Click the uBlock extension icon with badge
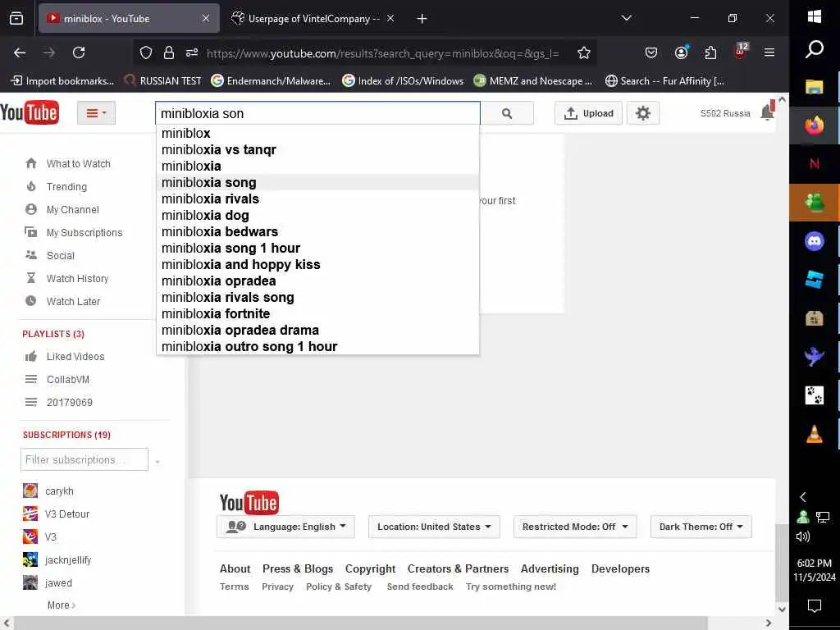 [x=741, y=52]
